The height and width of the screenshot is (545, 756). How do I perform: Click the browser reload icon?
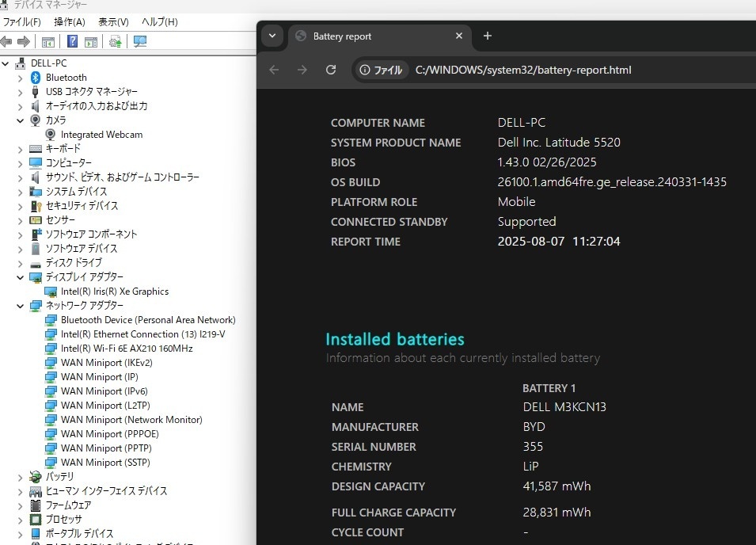click(331, 70)
